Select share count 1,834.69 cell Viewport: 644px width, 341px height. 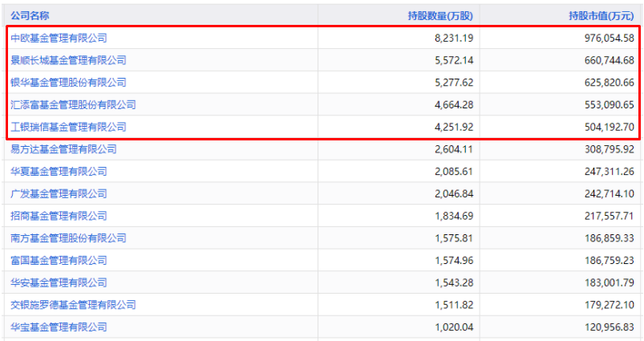click(454, 216)
